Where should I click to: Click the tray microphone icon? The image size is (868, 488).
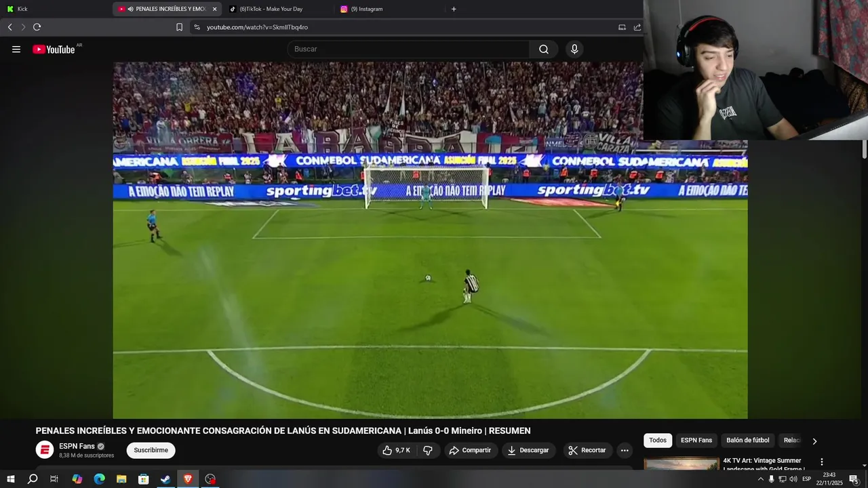click(771, 479)
